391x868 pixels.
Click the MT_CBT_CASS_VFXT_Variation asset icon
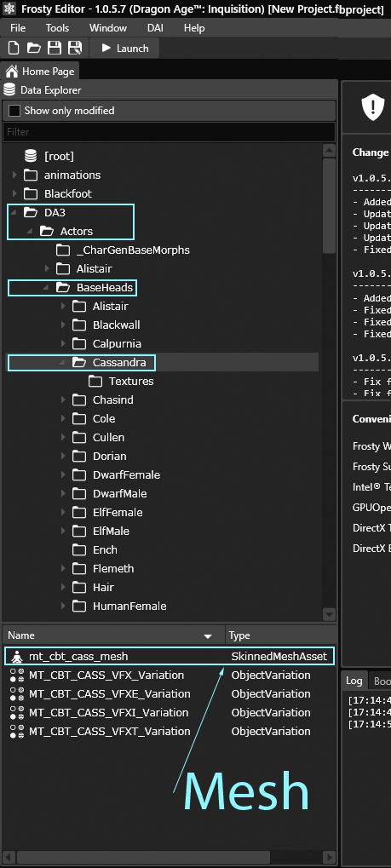point(17,731)
